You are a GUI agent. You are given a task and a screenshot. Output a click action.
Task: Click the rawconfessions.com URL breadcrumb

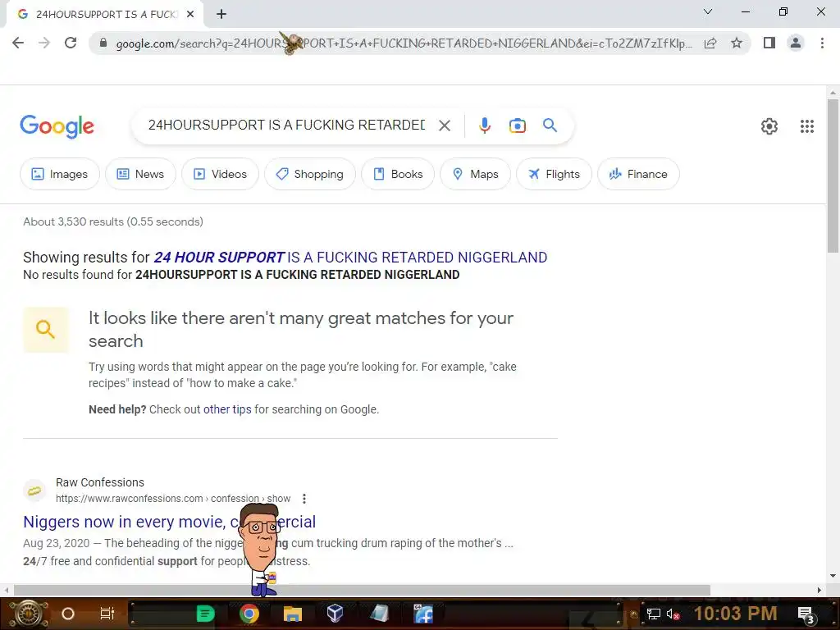(173, 499)
